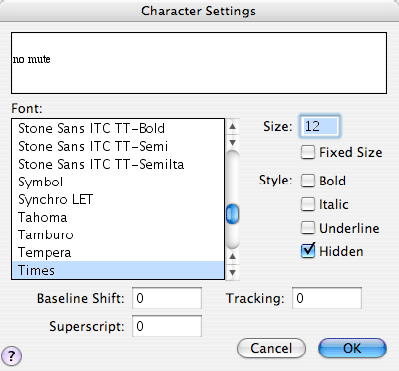
Task: Click the Tracking value field
Action: pyautogui.click(x=327, y=298)
